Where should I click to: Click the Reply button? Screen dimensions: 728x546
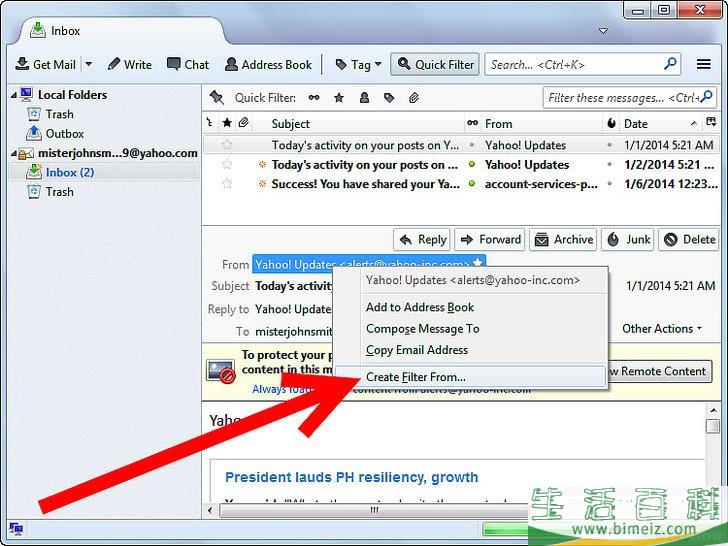click(x=422, y=240)
